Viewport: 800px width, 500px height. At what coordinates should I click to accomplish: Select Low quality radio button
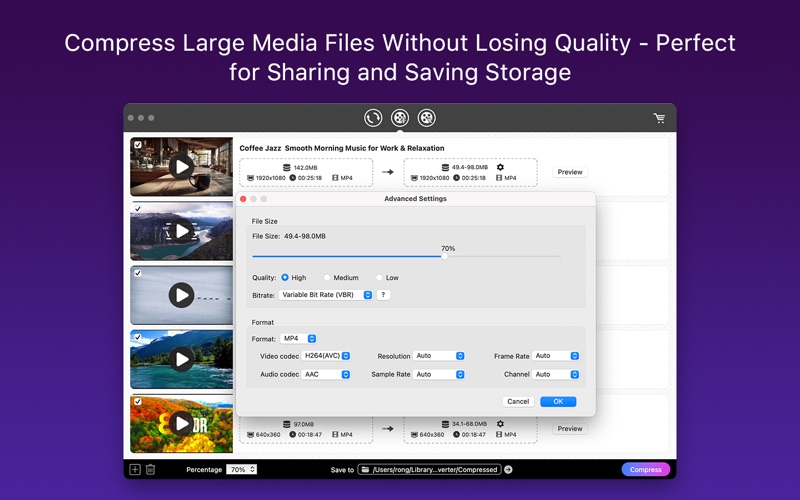pyautogui.click(x=379, y=277)
